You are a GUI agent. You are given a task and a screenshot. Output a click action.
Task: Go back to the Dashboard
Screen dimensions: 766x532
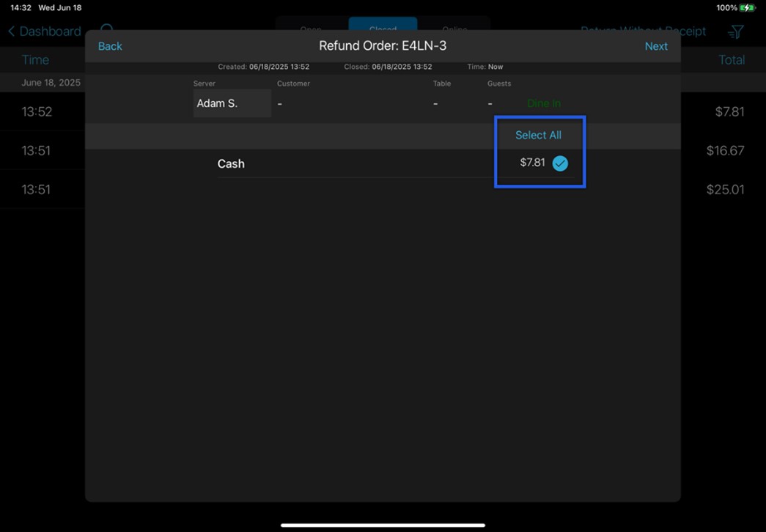tap(44, 32)
